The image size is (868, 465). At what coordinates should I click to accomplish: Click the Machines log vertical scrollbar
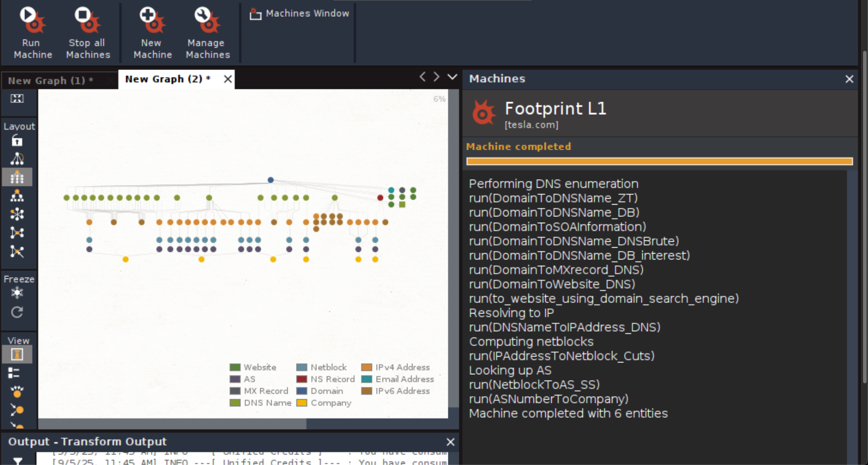click(x=852, y=318)
